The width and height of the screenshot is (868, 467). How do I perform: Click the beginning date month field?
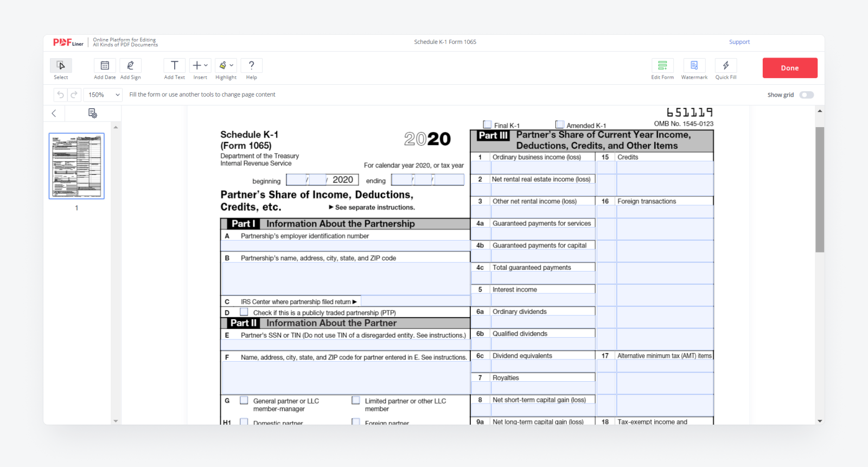pyautogui.click(x=296, y=180)
